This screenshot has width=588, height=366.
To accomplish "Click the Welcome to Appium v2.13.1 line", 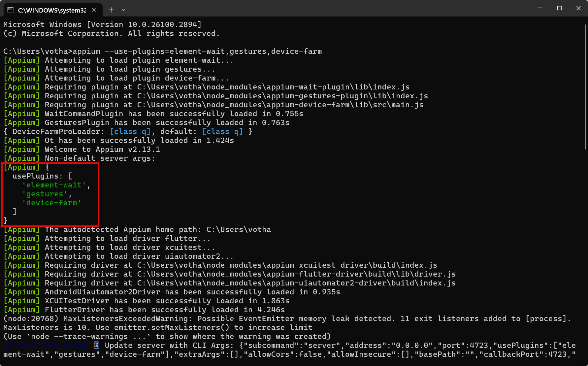I will click(x=102, y=149).
